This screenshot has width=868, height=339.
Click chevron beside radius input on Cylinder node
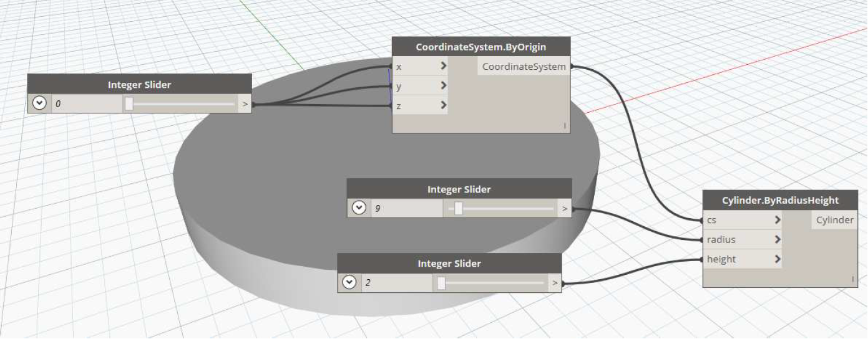(x=777, y=239)
